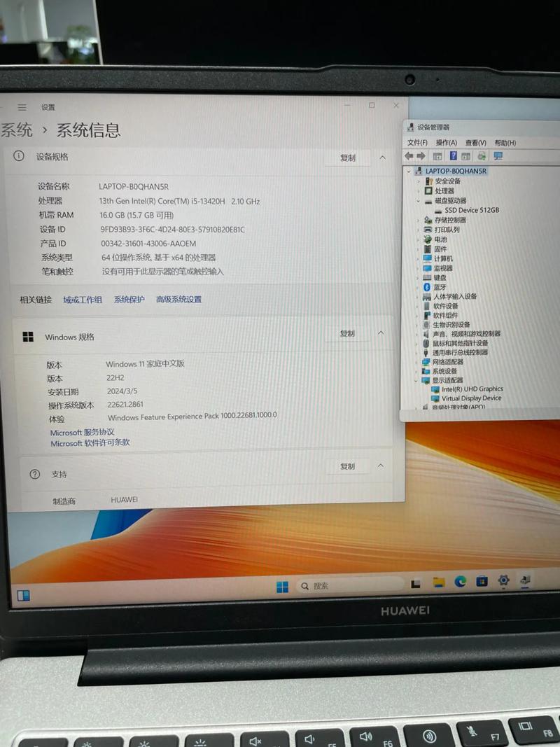This screenshot has width=560, height=747.
Task: Open Device Manager help with the question mark icon
Action: [x=454, y=156]
